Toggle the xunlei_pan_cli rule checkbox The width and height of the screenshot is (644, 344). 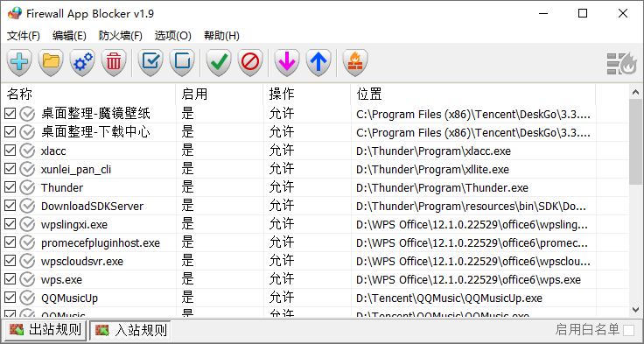10,169
